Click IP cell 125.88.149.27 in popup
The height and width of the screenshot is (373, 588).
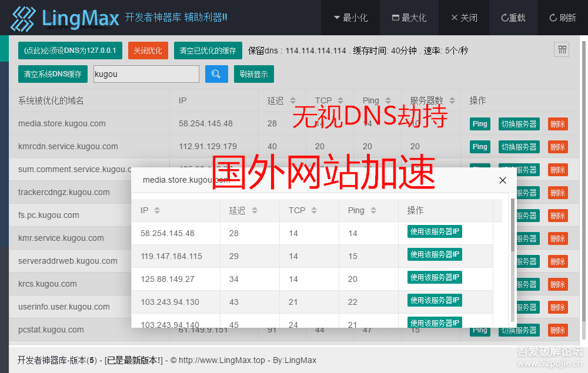[x=168, y=279]
